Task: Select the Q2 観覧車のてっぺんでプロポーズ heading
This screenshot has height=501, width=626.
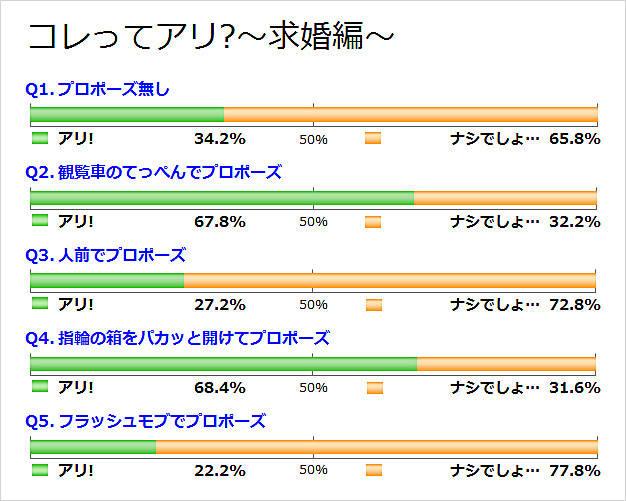Action: (154, 172)
